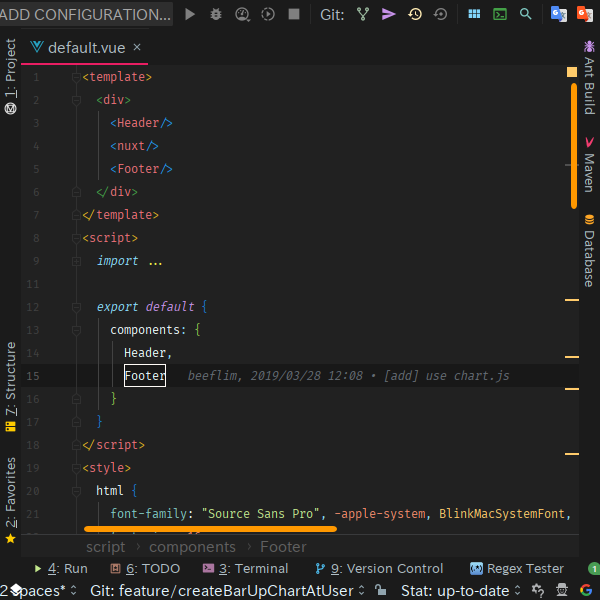Collapse the template block on line 1

(x=76, y=77)
